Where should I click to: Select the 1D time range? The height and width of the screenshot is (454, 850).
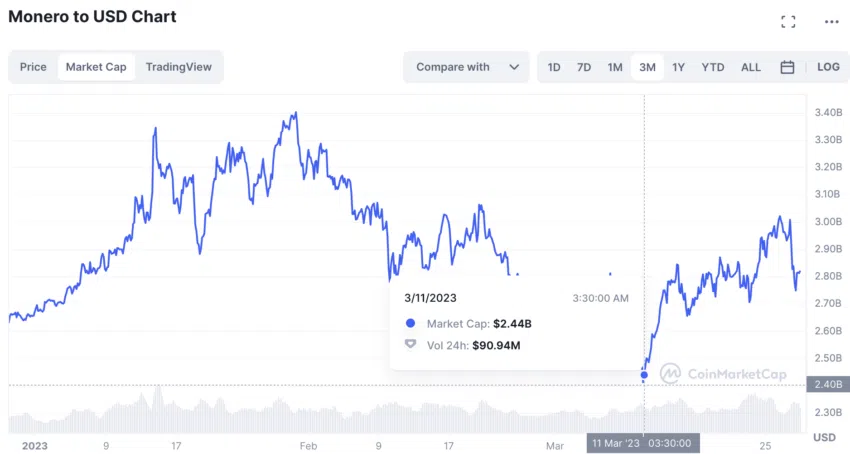coord(554,67)
